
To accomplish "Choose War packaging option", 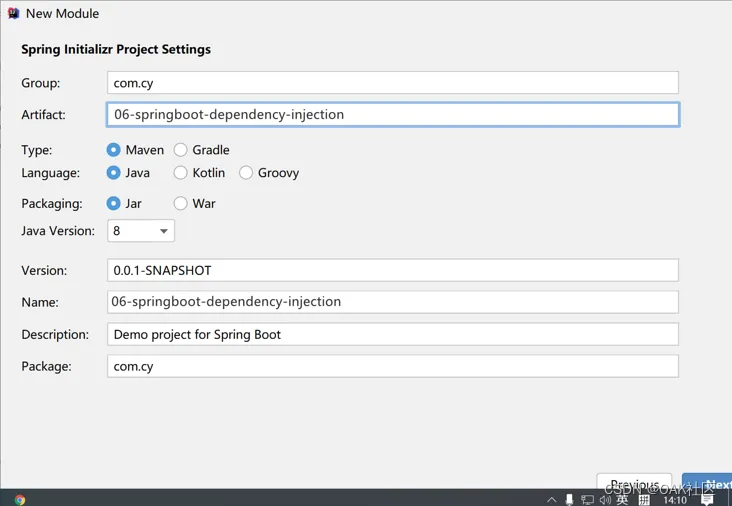I will pos(181,203).
